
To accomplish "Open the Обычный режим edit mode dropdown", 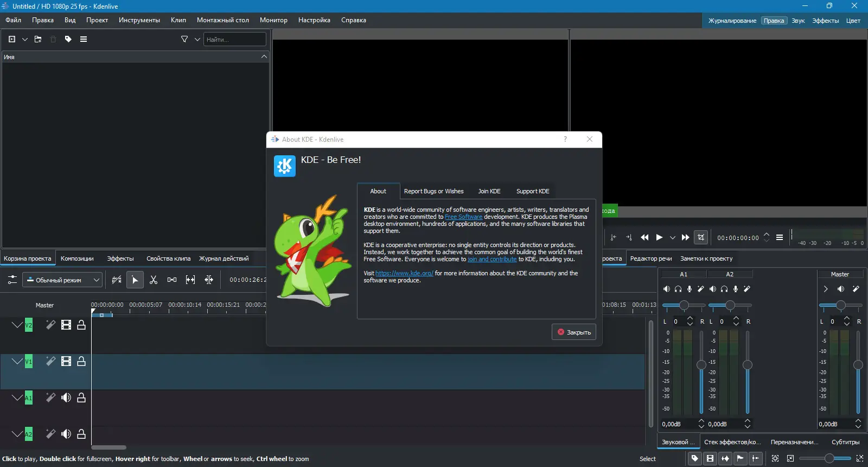I will coord(62,280).
